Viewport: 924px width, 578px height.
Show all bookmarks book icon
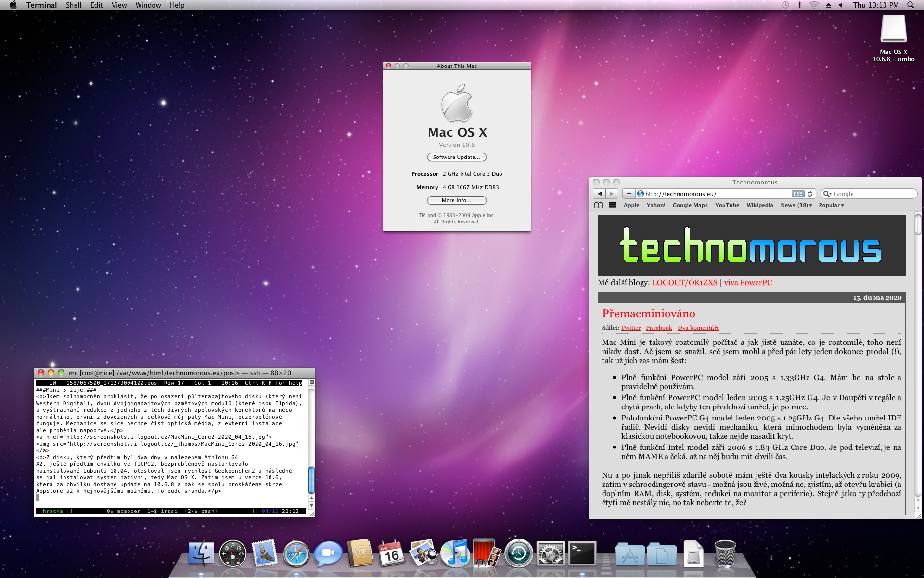coord(598,205)
